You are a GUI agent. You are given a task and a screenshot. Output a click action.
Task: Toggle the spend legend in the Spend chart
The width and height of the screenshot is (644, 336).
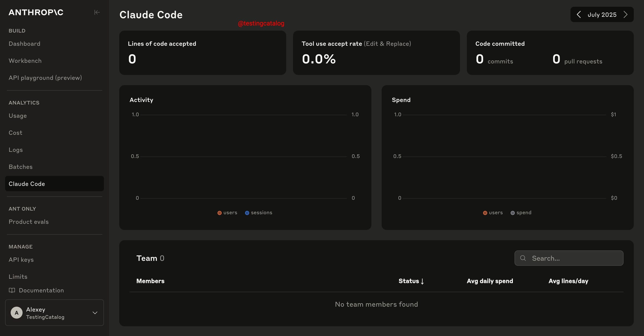pyautogui.click(x=521, y=213)
